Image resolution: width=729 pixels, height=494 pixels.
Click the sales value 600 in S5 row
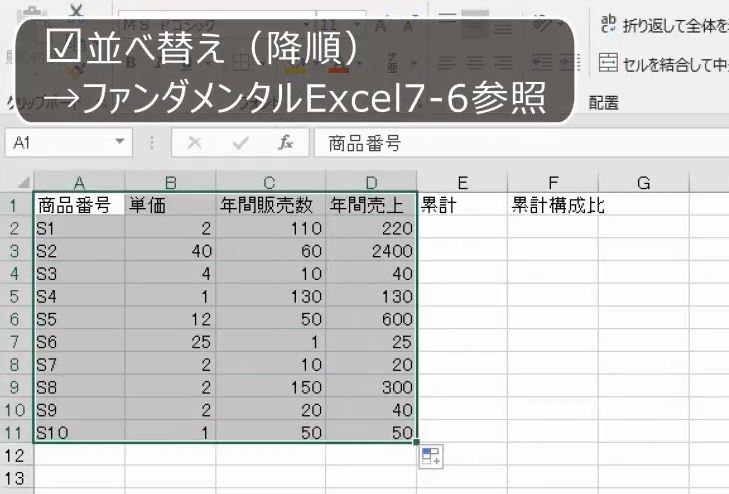pos(371,319)
